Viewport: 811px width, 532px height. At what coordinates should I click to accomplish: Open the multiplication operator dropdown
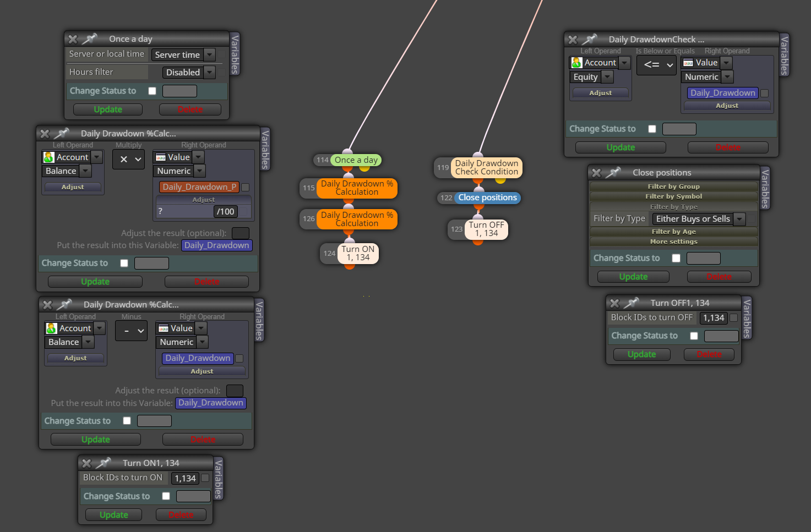(129, 159)
